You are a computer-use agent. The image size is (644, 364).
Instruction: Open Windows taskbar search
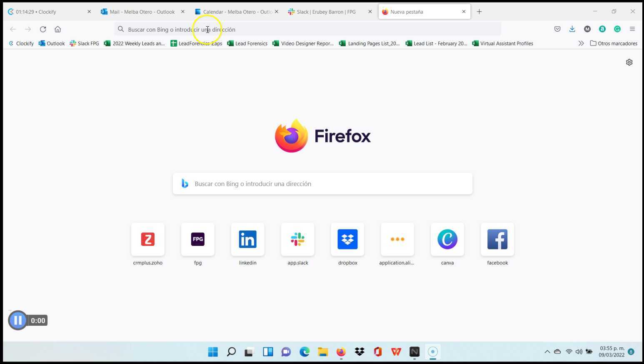click(x=231, y=352)
